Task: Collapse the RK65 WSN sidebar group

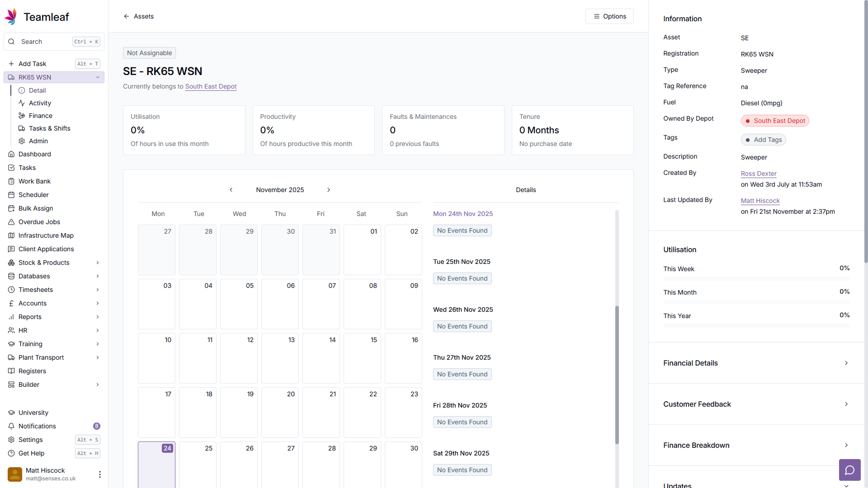Action: tap(98, 77)
